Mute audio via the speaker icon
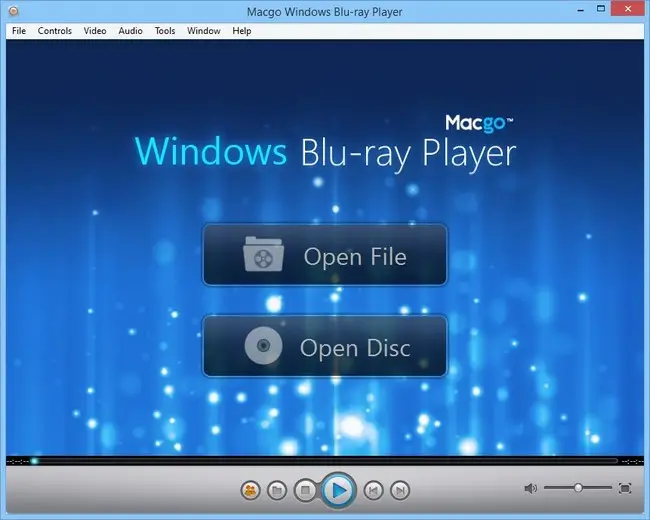The image size is (650, 520). tap(531, 488)
